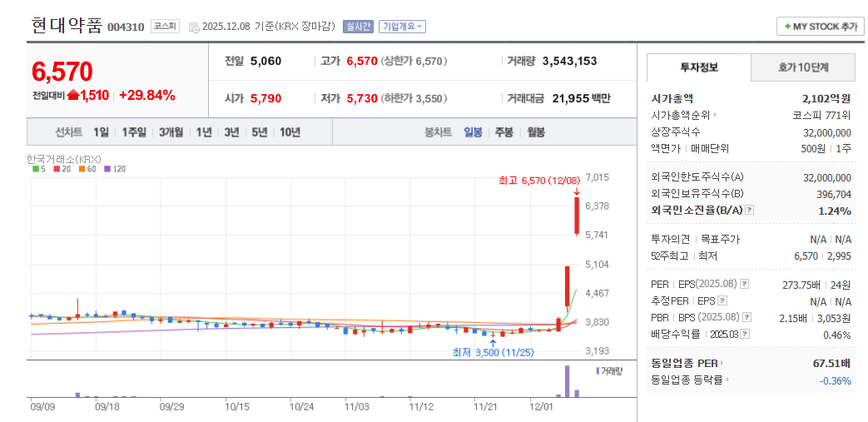Click the 현대약품 stock name heading
868x422 pixels.
coord(67,26)
